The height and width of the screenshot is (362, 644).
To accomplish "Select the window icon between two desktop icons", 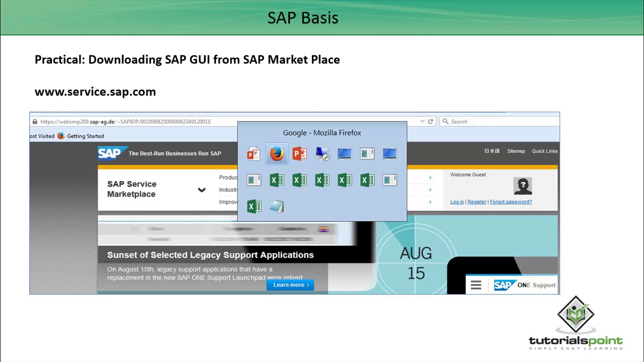I will (x=367, y=154).
